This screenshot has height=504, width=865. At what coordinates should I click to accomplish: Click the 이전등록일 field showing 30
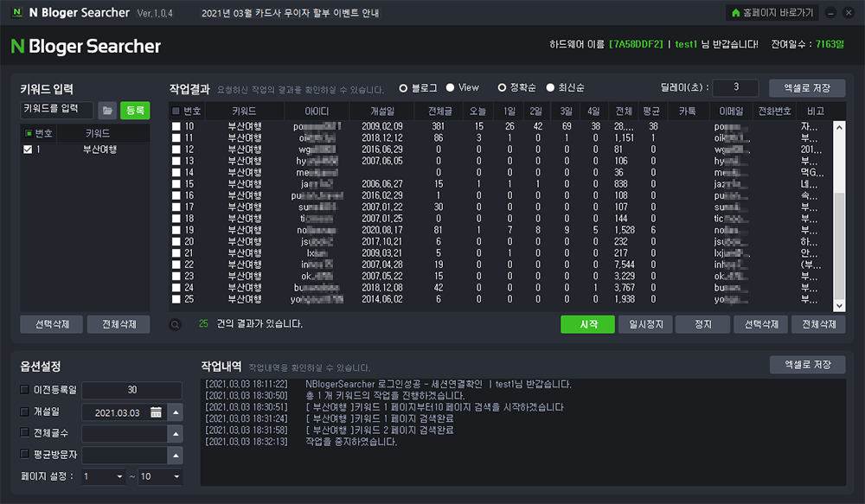point(131,390)
